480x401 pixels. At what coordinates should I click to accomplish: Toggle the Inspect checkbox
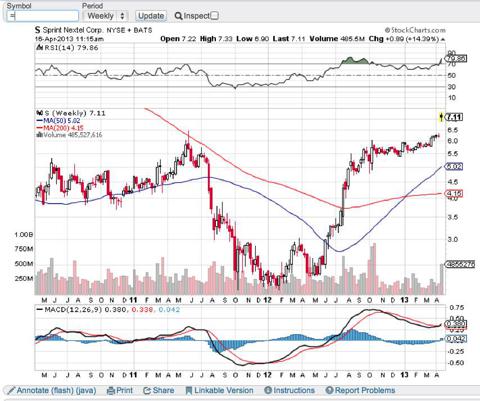click(215, 16)
